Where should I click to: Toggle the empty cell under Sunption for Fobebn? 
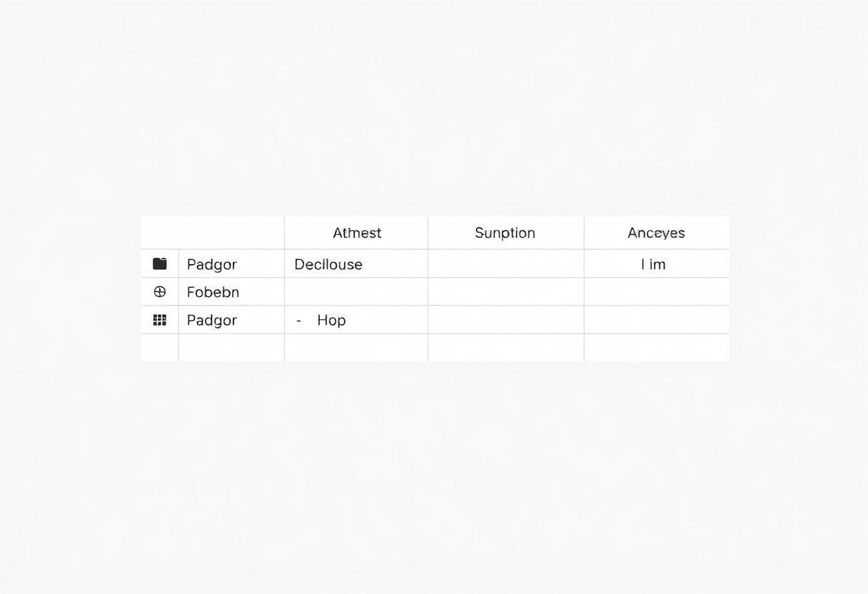coord(505,291)
